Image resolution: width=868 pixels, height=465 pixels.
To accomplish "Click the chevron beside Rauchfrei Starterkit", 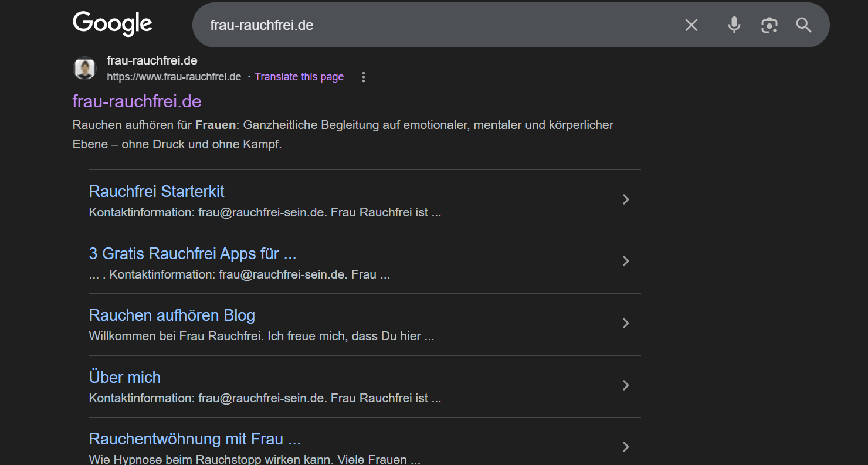I will click(626, 199).
